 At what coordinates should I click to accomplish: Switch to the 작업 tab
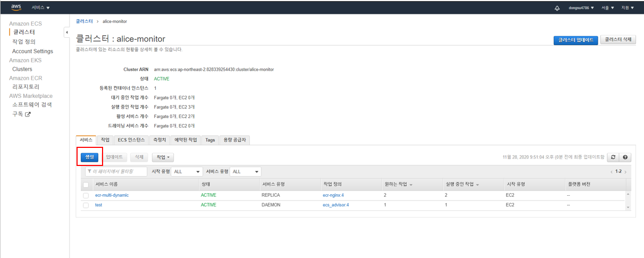pyautogui.click(x=105, y=140)
